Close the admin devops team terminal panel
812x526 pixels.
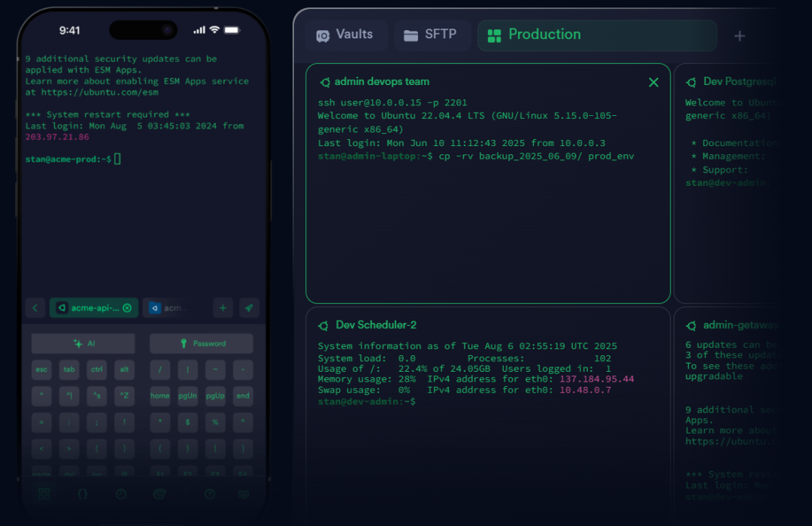[653, 82]
